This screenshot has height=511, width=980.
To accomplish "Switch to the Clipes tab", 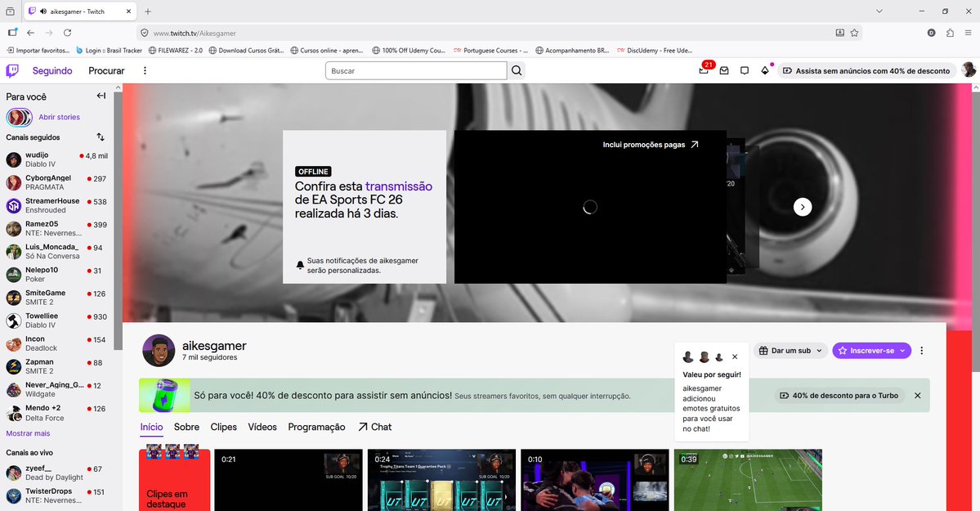I will point(224,427).
